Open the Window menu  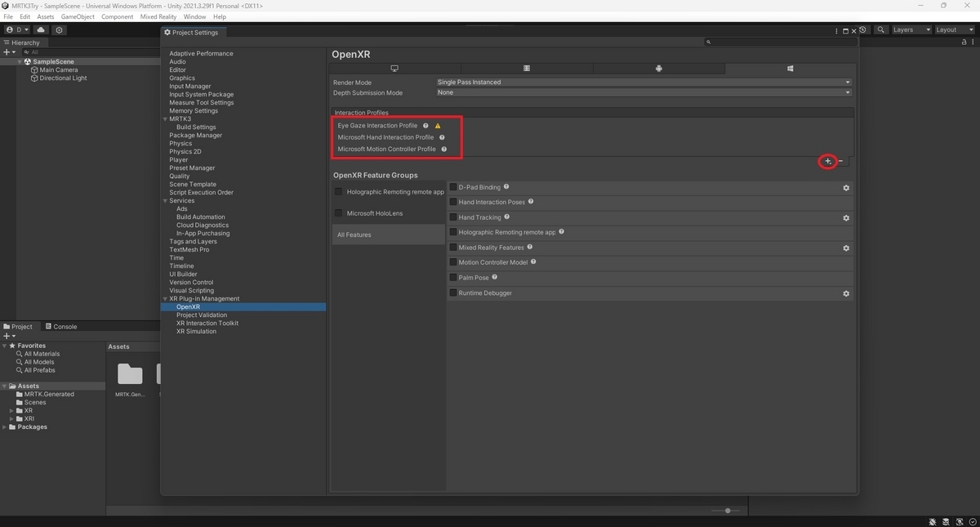pyautogui.click(x=194, y=16)
